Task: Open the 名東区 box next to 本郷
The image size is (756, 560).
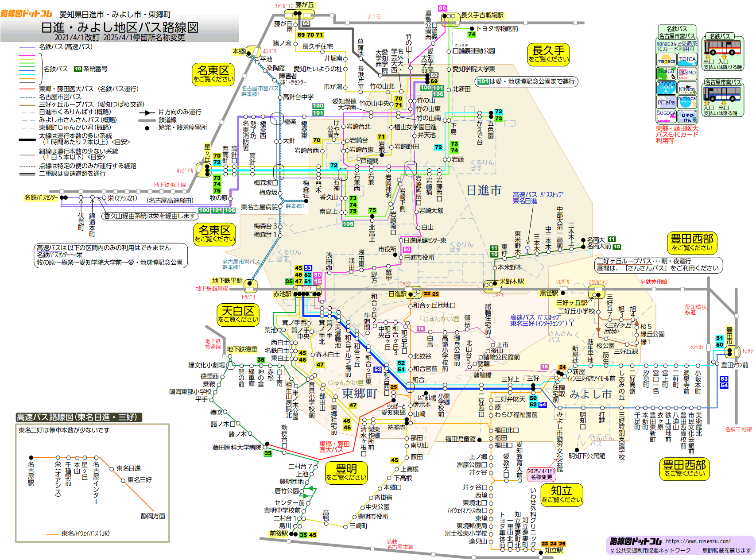Action: click(x=213, y=74)
